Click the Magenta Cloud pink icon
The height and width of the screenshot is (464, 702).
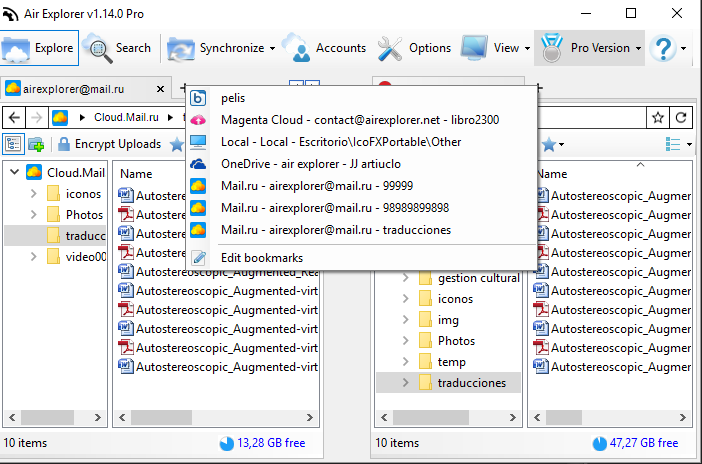pyautogui.click(x=198, y=120)
